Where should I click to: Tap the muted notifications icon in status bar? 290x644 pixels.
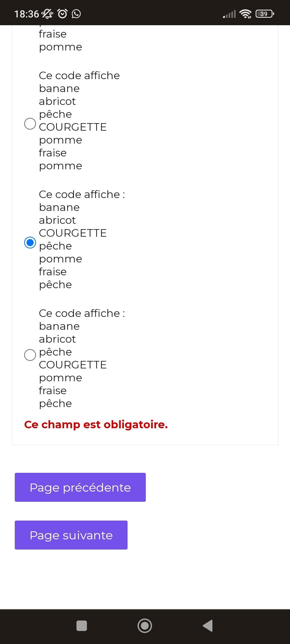[x=47, y=14]
